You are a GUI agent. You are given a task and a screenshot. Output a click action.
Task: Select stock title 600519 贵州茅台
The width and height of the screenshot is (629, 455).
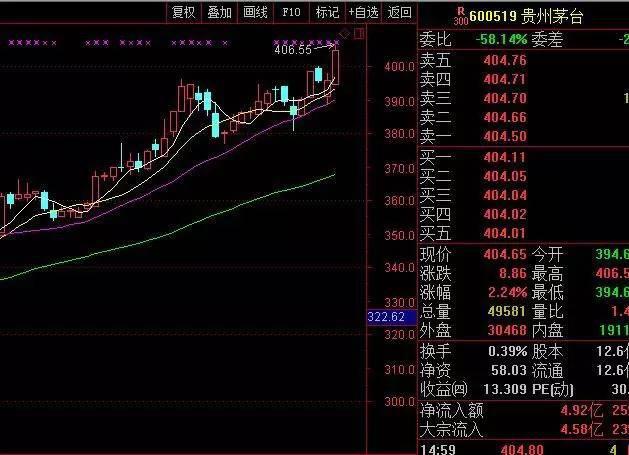click(526, 16)
